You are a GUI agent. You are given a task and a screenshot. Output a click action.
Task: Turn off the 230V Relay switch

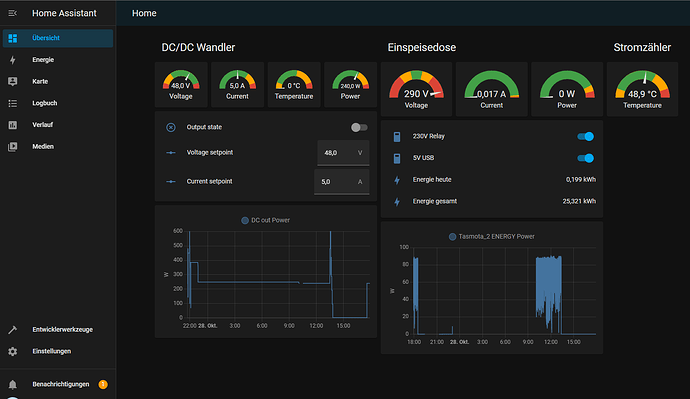(x=586, y=136)
